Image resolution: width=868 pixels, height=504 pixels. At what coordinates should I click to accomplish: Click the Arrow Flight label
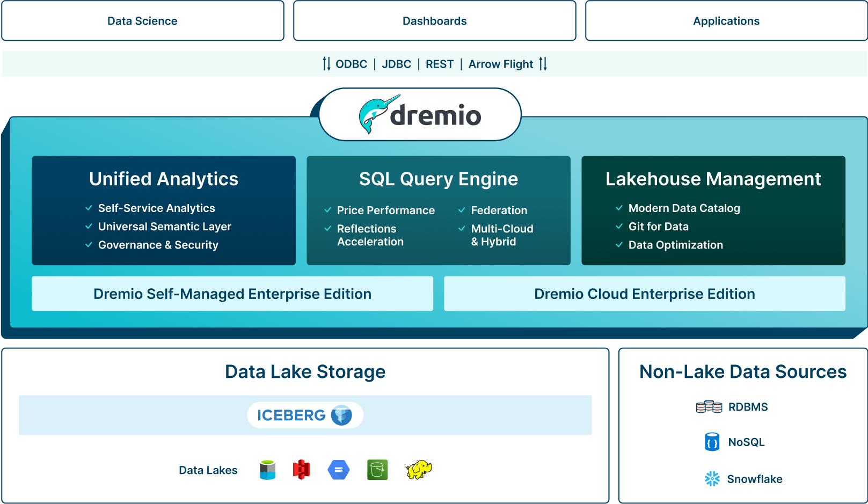tap(501, 64)
